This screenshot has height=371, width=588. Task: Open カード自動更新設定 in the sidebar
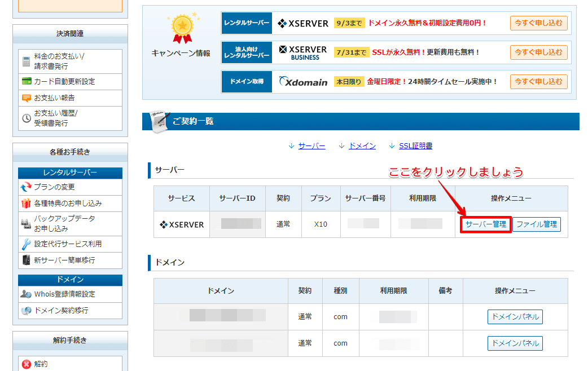(x=70, y=82)
